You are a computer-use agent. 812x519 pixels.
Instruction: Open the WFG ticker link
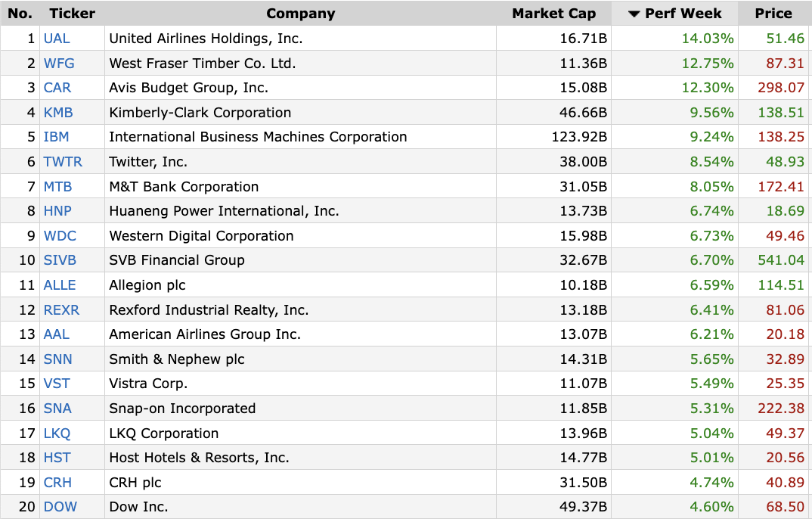[59, 64]
